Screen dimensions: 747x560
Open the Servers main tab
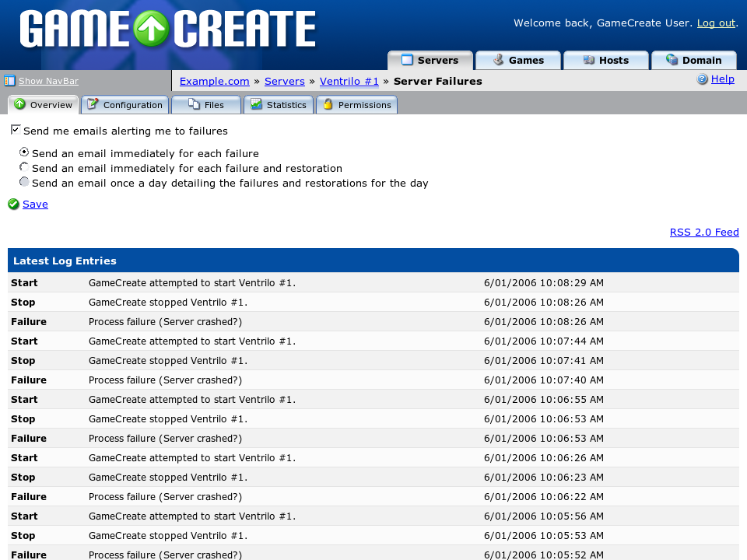(x=430, y=61)
